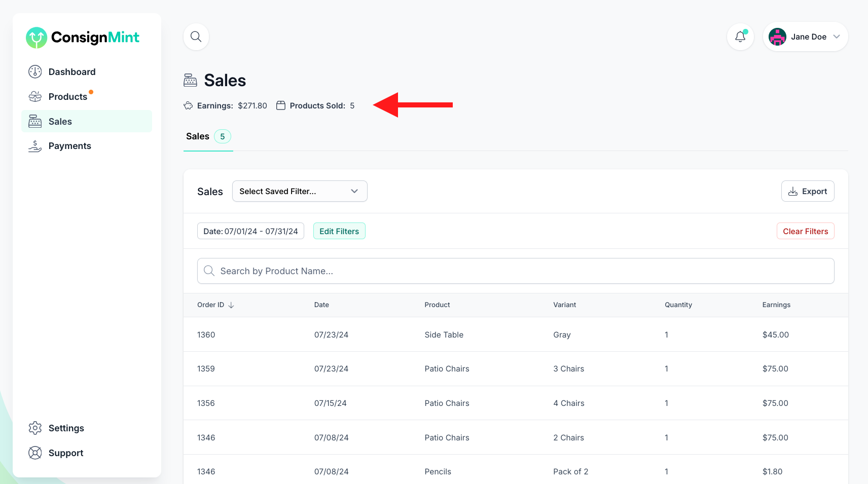
Task: Click the Support lifebuoy icon
Action: (x=35, y=453)
